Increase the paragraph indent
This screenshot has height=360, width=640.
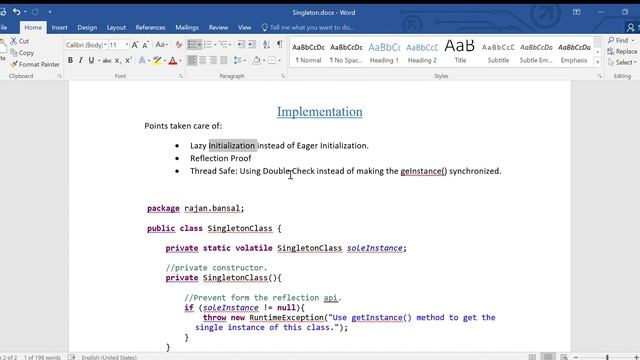point(252,44)
